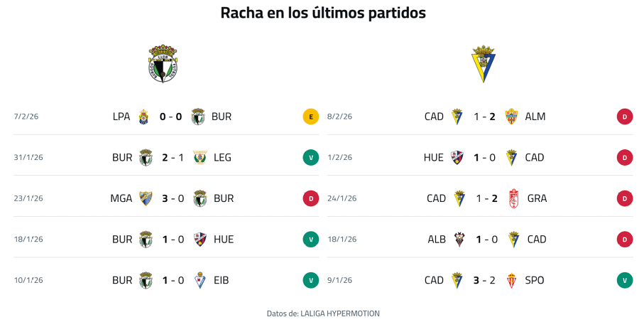
Task: Click the 18/1/26 date in ALB-CAD row
Action: pyautogui.click(x=342, y=240)
